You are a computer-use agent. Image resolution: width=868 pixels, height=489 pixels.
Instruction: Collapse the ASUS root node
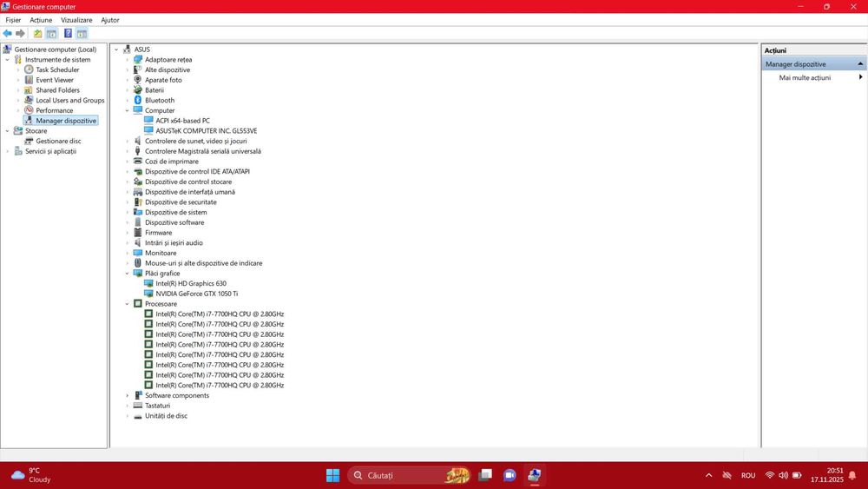[116, 50]
